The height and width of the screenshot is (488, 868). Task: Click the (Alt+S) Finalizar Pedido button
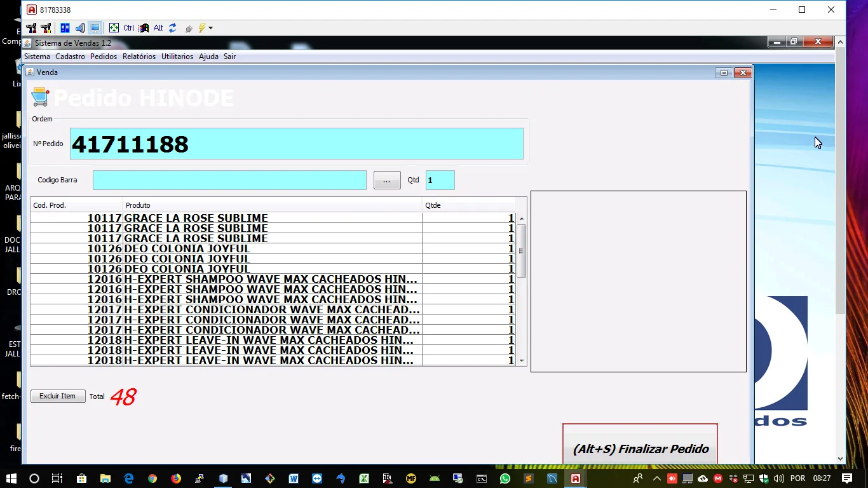pyautogui.click(x=641, y=444)
